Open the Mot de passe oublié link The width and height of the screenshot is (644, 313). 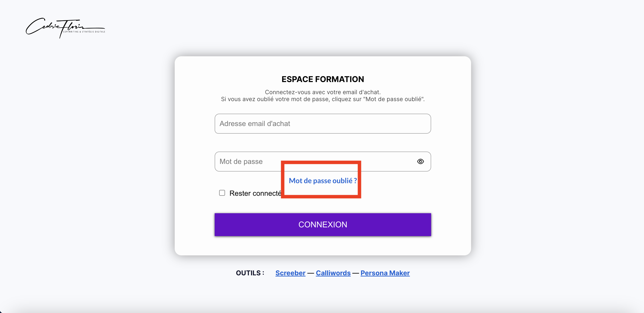coord(322,181)
